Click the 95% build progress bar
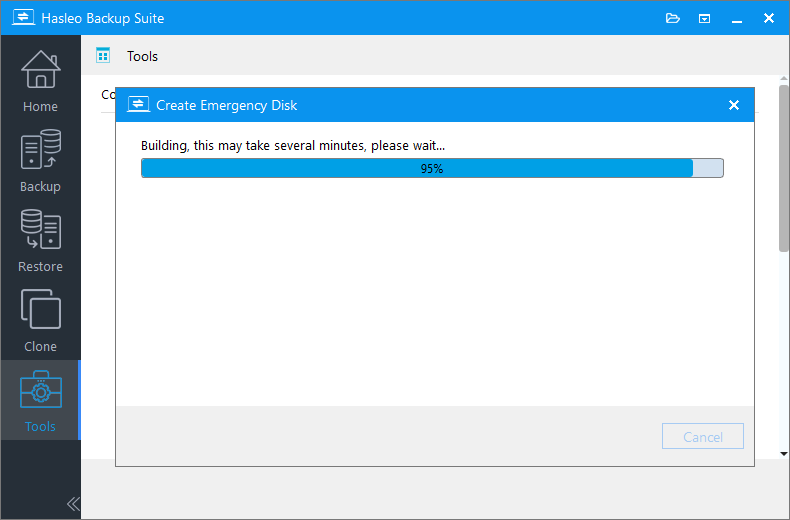This screenshot has height=520, width=790. point(432,168)
